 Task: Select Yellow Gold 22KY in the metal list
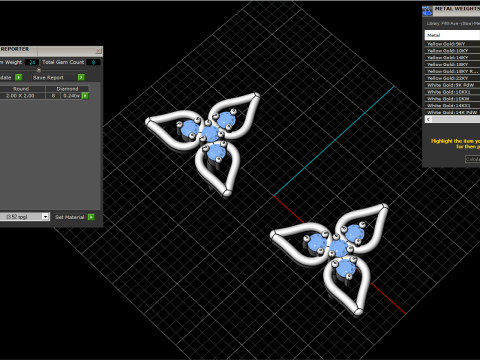452,78
